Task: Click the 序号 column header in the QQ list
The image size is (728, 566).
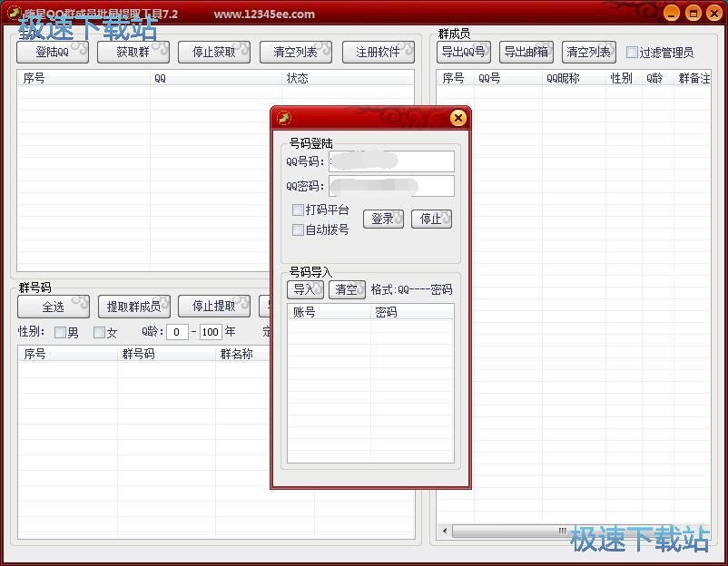Action: click(x=84, y=78)
